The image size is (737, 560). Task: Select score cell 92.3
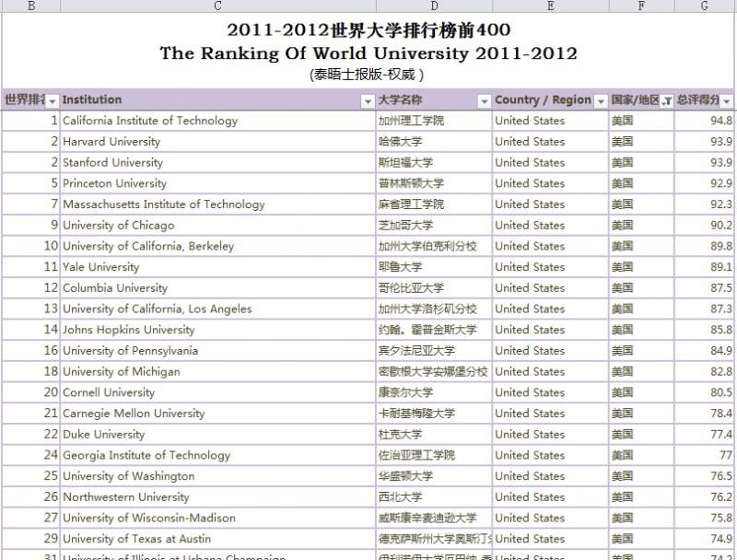[x=705, y=204]
